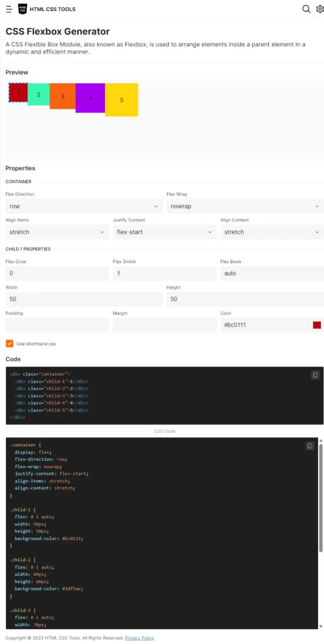Open the Justify Content dropdown
This screenshot has height=644, width=324.
click(165, 232)
